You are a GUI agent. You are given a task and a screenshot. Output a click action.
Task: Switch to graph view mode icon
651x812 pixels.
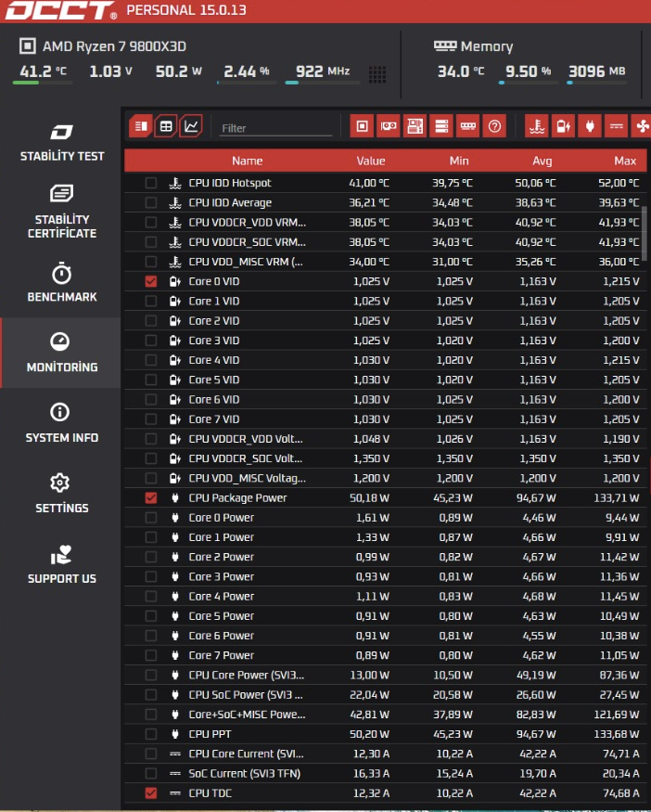[190, 126]
